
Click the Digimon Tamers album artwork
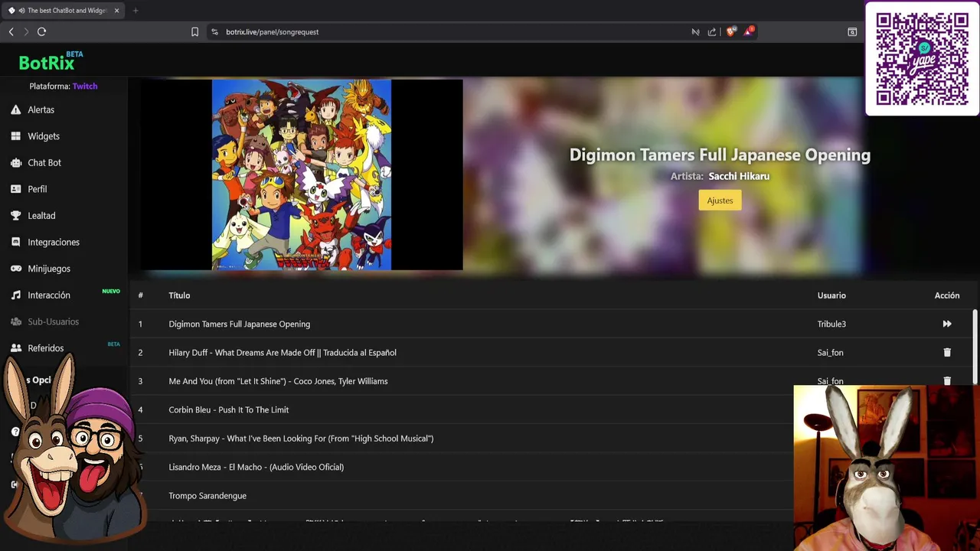click(x=302, y=174)
